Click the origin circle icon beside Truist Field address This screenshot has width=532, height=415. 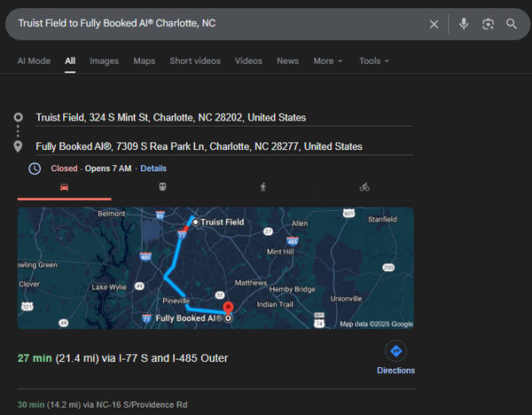click(18, 117)
